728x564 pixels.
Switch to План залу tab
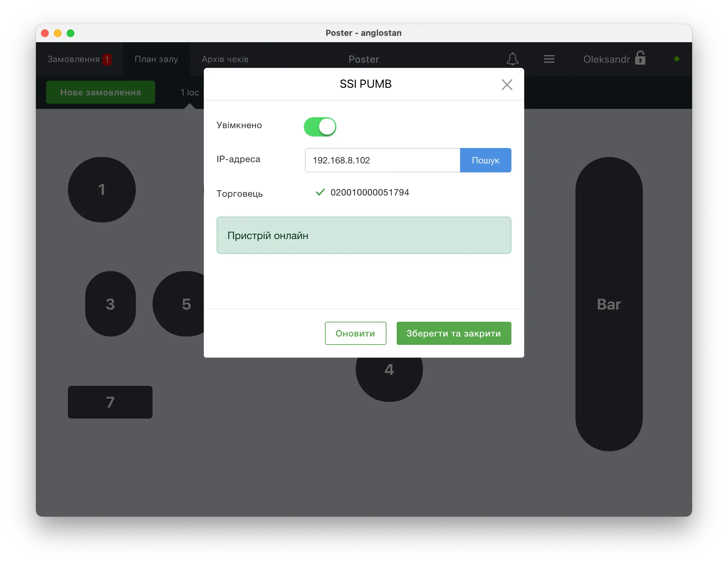[156, 59]
